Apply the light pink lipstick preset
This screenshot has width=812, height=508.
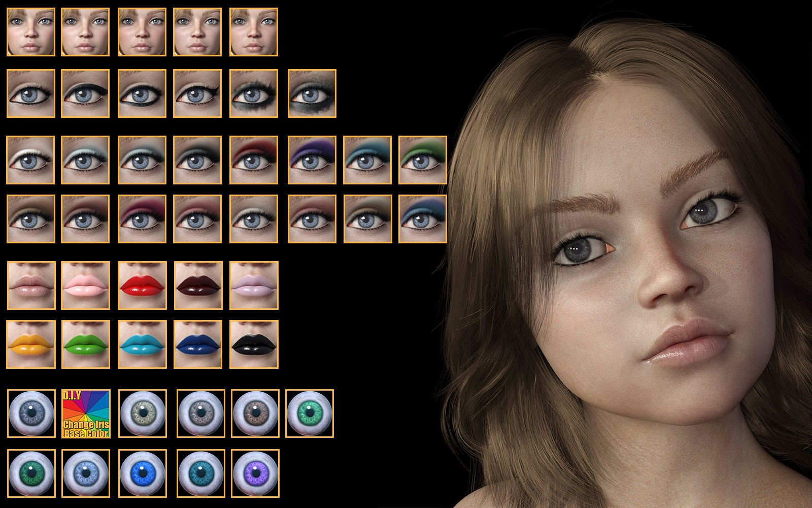click(x=85, y=285)
